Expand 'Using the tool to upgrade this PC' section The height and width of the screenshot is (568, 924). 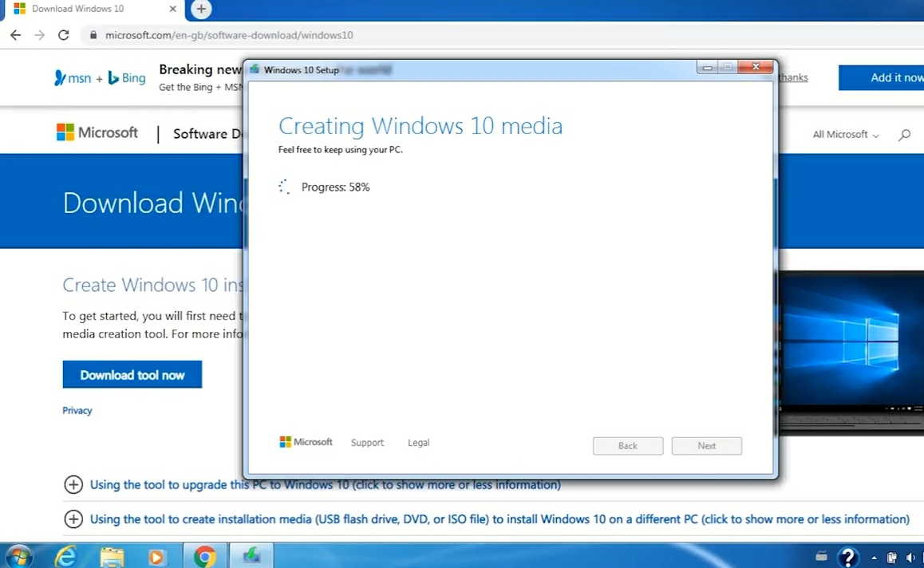pyautogui.click(x=325, y=485)
